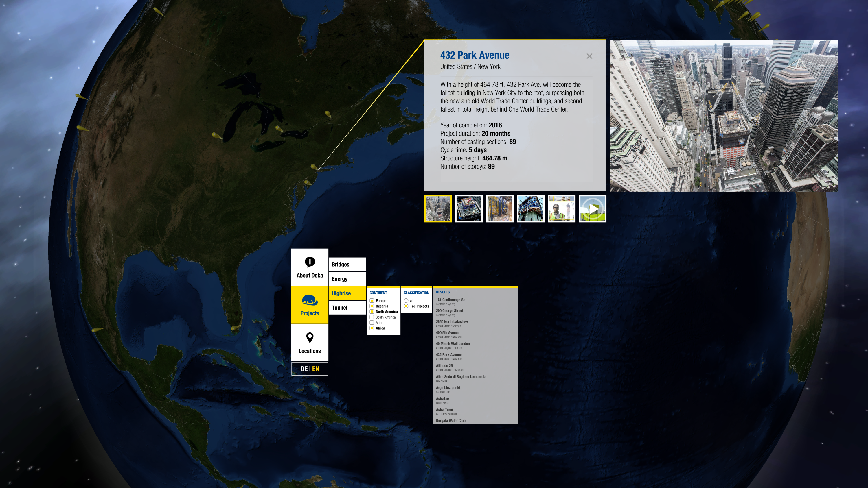Screen dimensions: 868x488
Task: Open result Borgata Water Club
Action: pyautogui.click(x=475, y=421)
